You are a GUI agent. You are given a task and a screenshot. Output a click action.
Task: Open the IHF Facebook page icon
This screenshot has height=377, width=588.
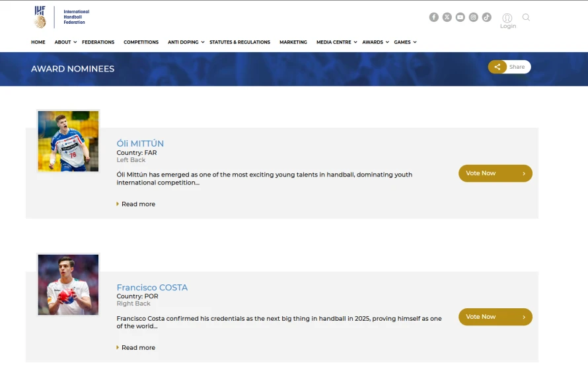[433, 17]
